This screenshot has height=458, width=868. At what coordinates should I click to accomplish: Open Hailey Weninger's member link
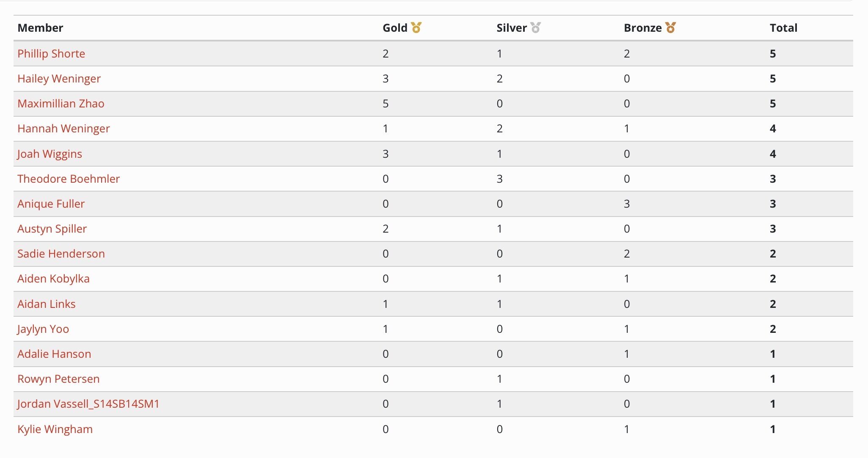click(59, 79)
